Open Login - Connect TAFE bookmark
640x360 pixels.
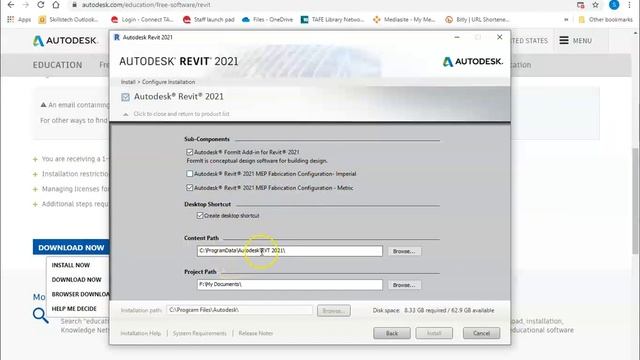(142, 20)
